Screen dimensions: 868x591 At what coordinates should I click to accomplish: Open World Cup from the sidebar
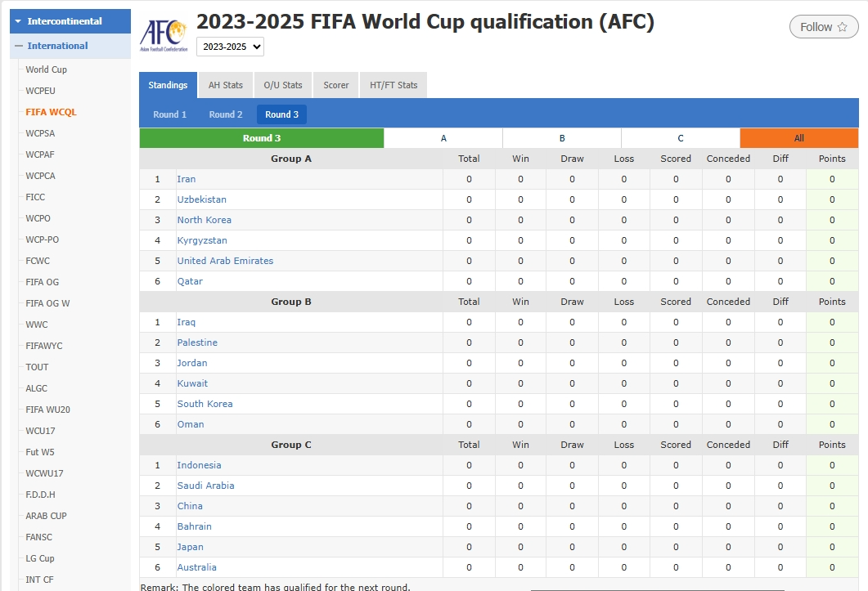click(x=47, y=69)
